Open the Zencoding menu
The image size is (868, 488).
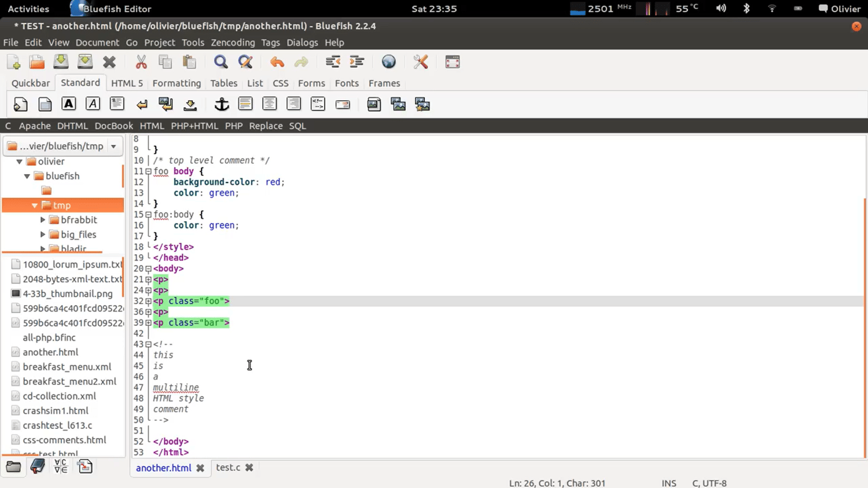[x=233, y=42]
